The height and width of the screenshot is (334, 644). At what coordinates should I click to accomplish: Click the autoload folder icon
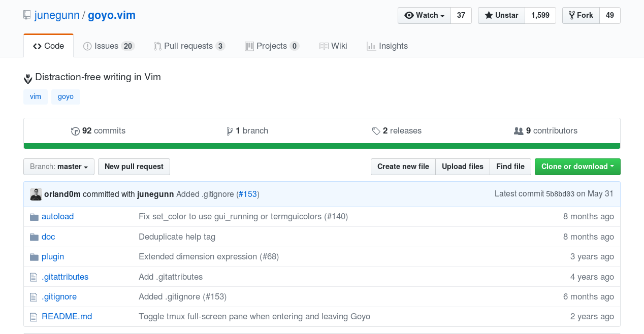pyautogui.click(x=34, y=217)
